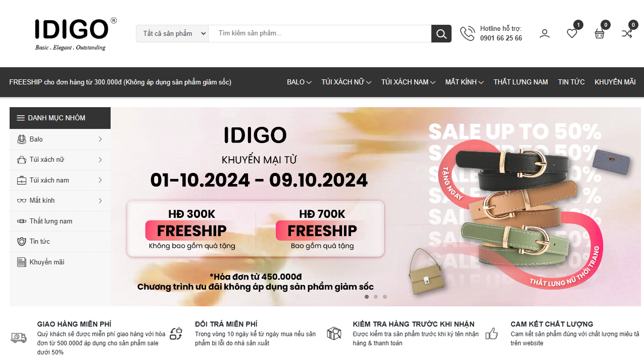Expand the Balo sidebar chevron
The width and height of the screenshot is (644, 363).
pyautogui.click(x=101, y=139)
